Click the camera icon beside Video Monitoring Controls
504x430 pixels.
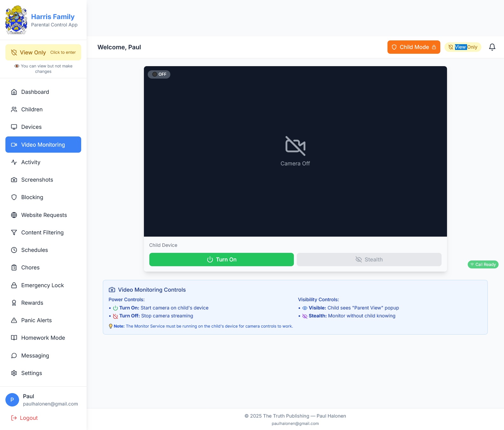pyautogui.click(x=112, y=290)
